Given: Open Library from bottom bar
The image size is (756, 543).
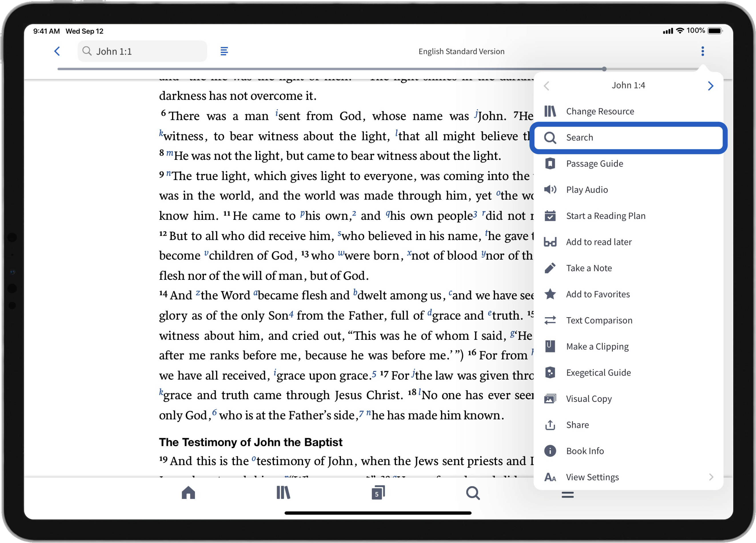Looking at the screenshot, I should coord(283,493).
